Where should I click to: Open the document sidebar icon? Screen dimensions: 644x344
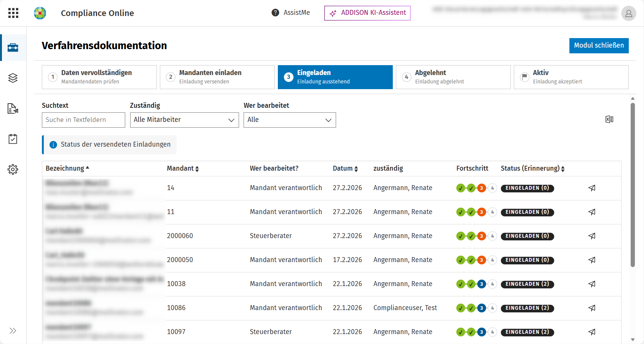tap(13, 109)
